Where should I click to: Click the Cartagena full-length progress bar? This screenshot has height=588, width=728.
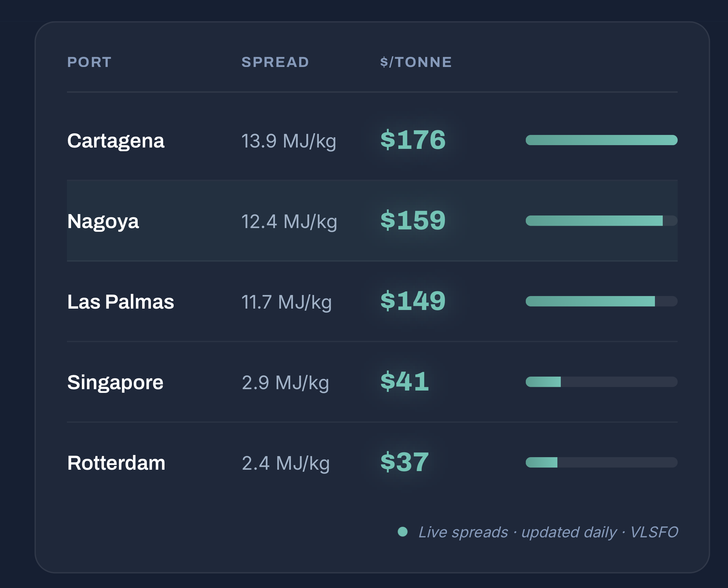click(602, 140)
